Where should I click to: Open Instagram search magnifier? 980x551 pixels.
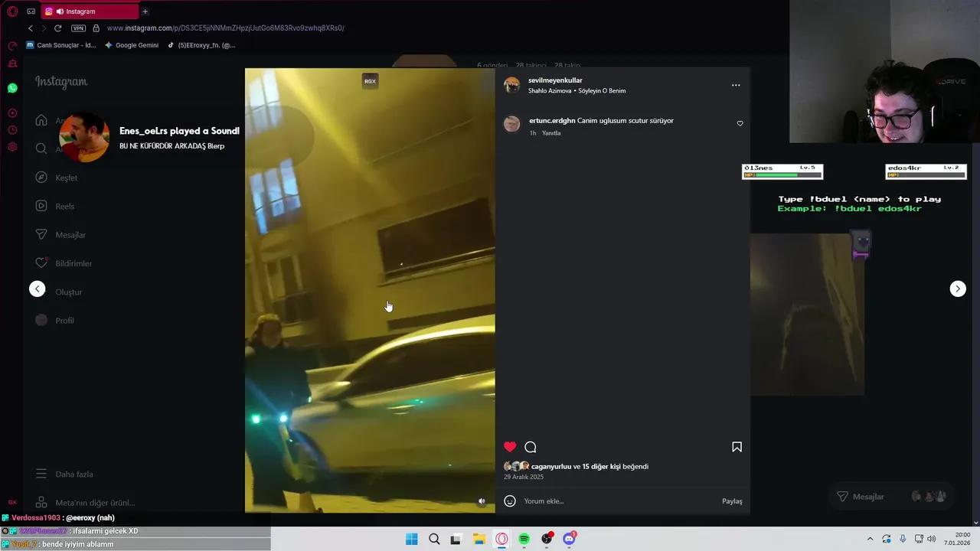point(41,148)
